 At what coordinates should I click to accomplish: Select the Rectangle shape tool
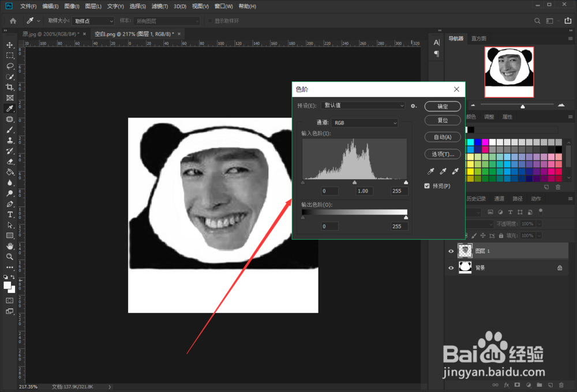10,236
